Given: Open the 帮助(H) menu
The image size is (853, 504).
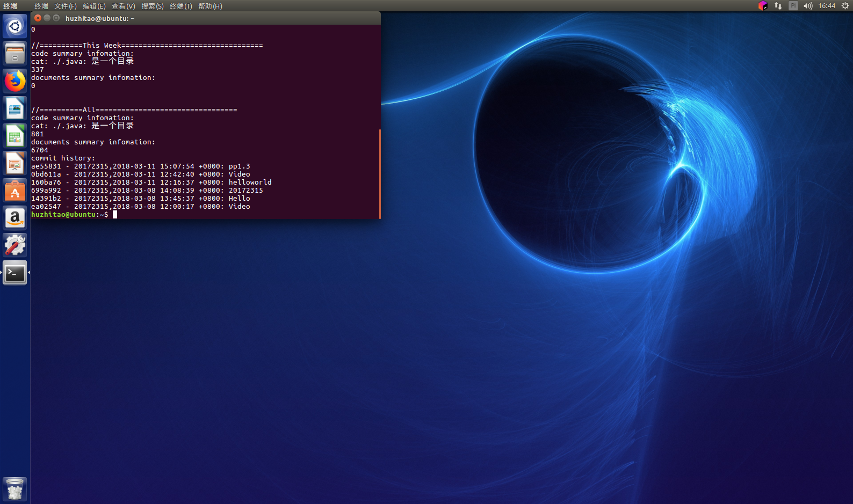Looking at the screenshot, I should pyautogui.click(x=210, y=6).
